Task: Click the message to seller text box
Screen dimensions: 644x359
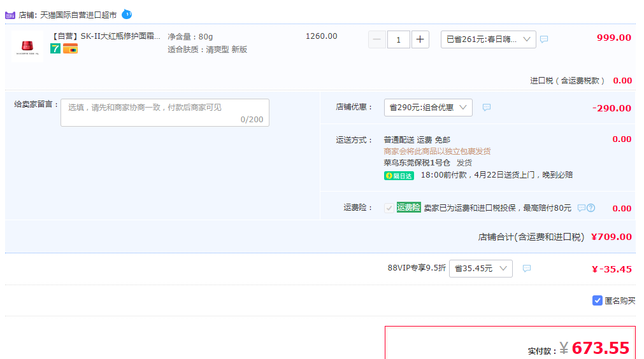Action: (165, 113)
